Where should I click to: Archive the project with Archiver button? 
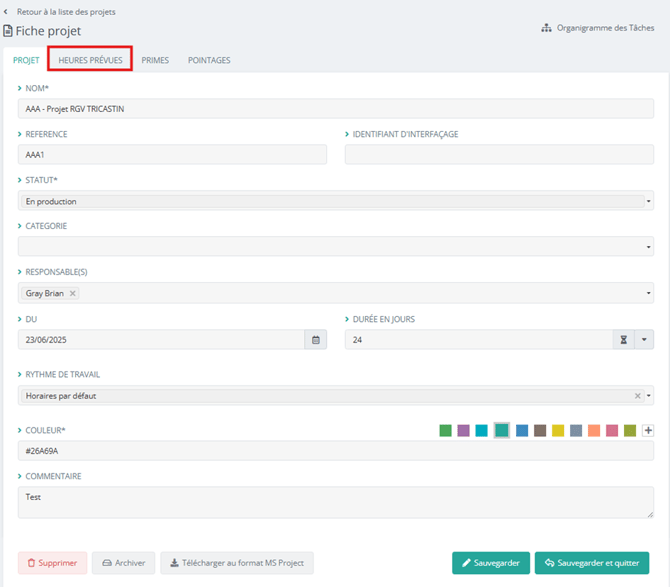[x=124, y=563]
